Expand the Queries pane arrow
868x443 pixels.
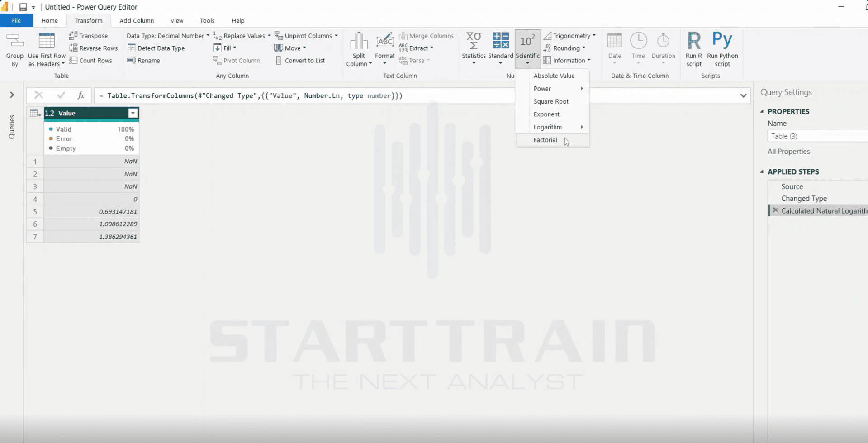tap(12, 95)
